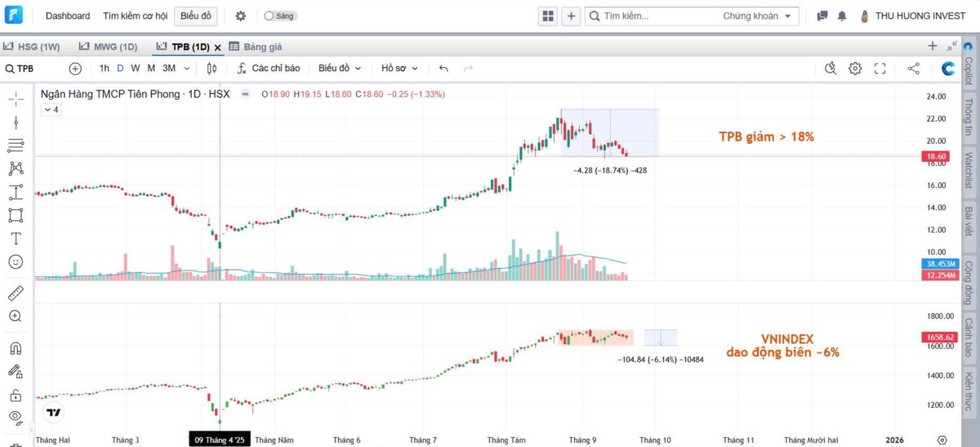Open settings gear in top bar

click(x=240, y=16)
